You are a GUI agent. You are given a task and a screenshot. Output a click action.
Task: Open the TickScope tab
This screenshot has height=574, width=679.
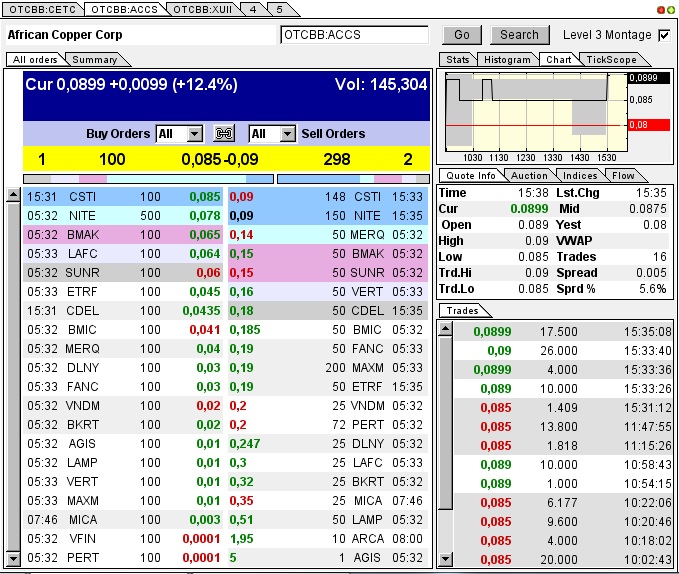(611, 60)
